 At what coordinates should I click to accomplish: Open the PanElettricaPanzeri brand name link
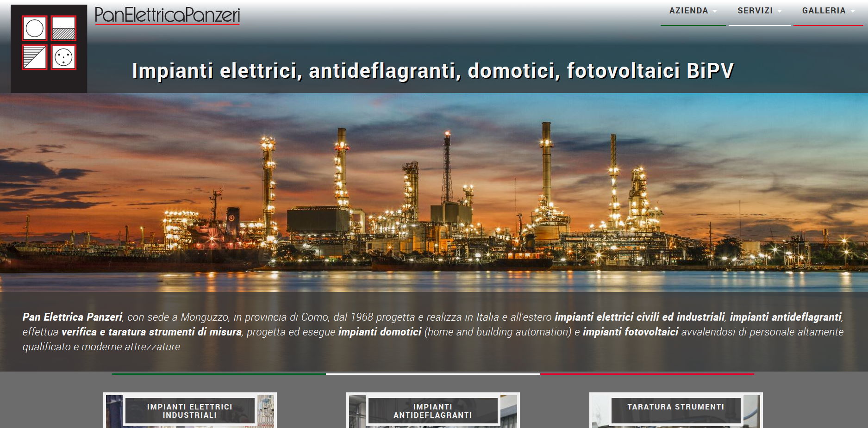pos(167,15)
